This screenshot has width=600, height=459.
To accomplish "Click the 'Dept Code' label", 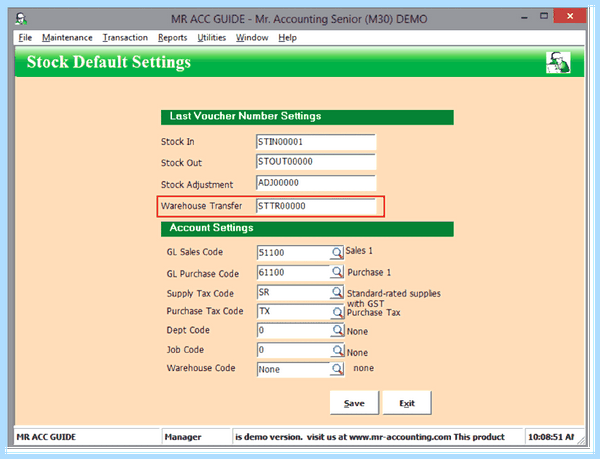I will pyautogui.click(x=188, y=330).
